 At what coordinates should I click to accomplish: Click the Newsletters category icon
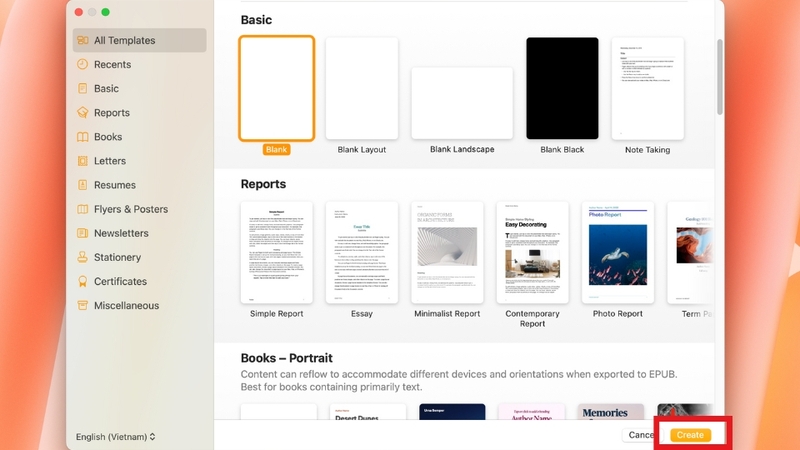[x=83, y=233]
